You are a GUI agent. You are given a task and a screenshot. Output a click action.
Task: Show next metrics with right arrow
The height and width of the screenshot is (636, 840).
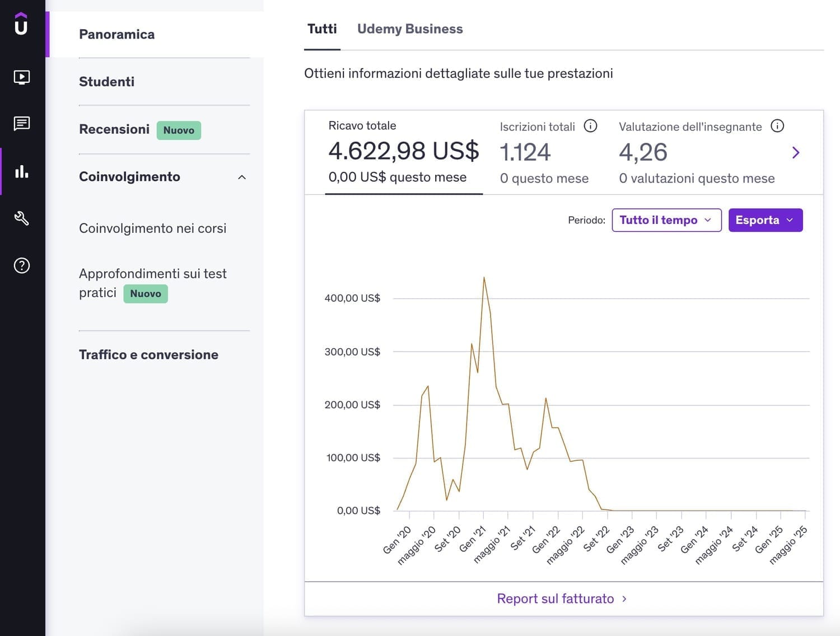[796, 152]
